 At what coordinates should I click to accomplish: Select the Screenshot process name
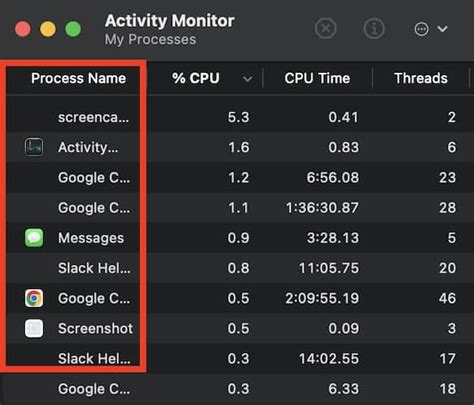pos(95,328)
